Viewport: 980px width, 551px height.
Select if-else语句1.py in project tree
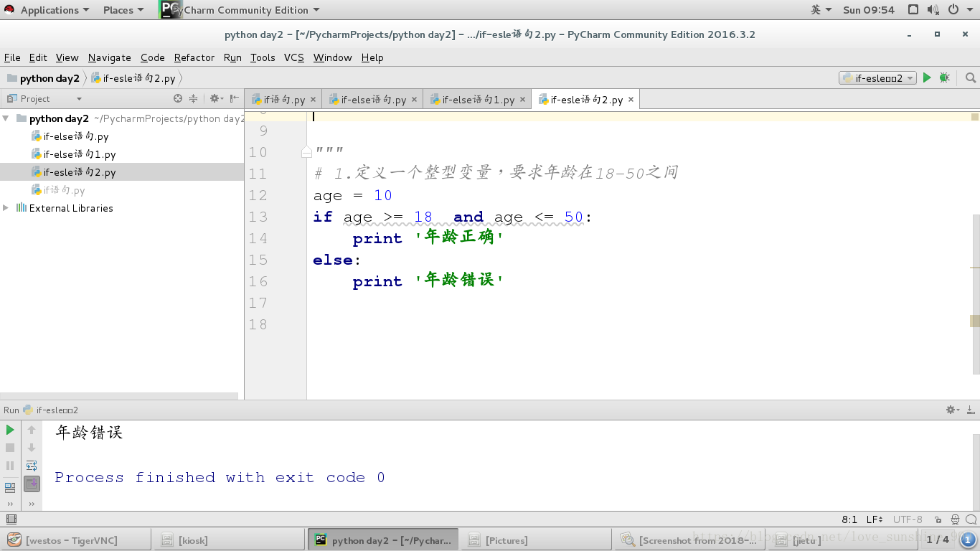(79, 154)
